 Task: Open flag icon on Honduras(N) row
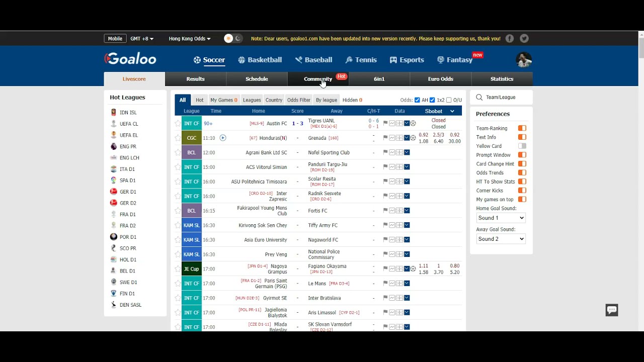[x=385, y=138]
